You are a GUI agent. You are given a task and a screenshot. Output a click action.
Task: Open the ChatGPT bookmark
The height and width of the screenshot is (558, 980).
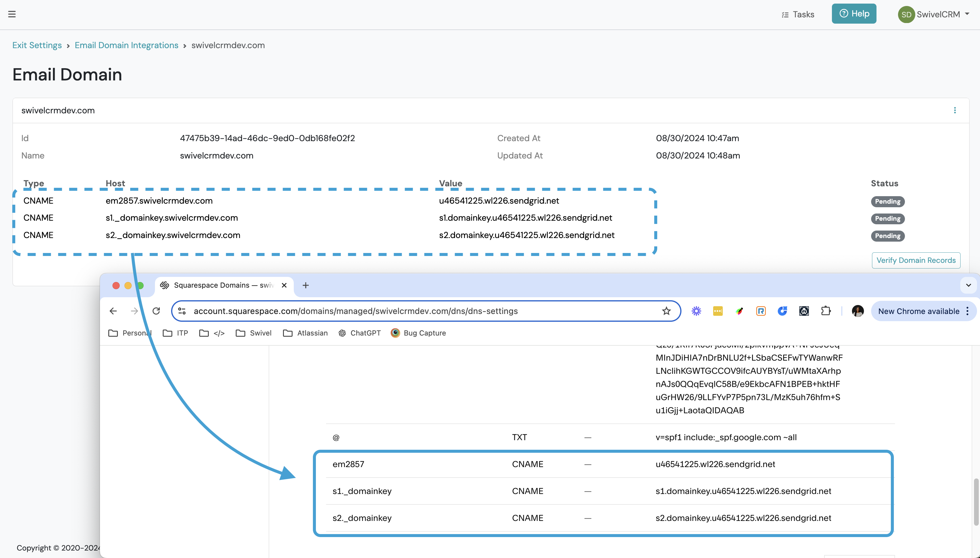coord(360,333)
